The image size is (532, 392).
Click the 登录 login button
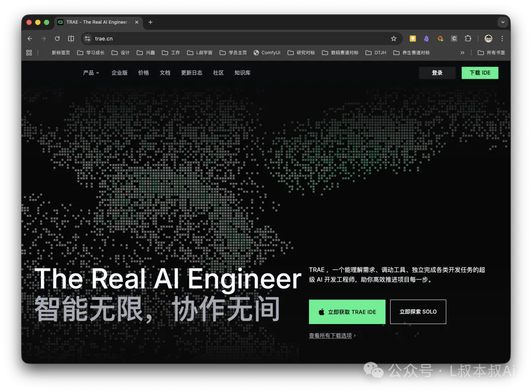pyautogui.click(x=437, y=73)
